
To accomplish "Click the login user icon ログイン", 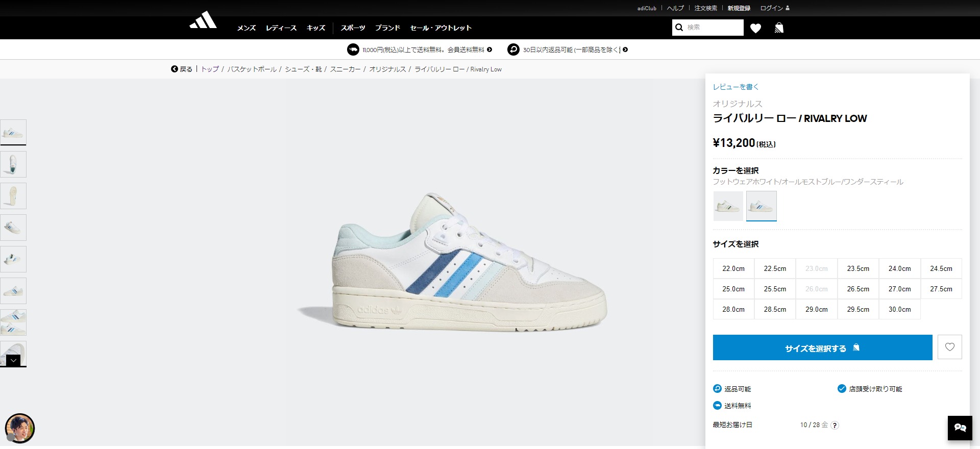I will (775, 8).
